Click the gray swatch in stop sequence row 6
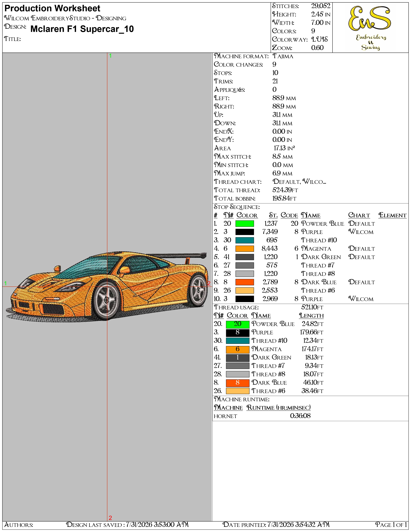The height and width of the screenshot is (532, 411). 245,265
